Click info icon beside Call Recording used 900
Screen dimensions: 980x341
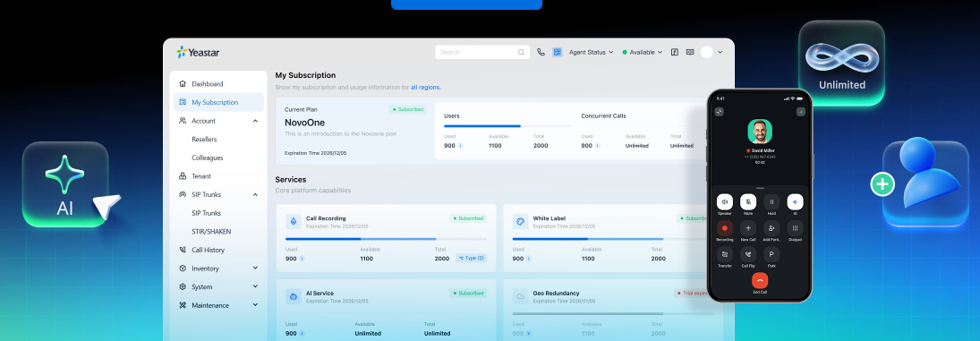pos(302,259)
